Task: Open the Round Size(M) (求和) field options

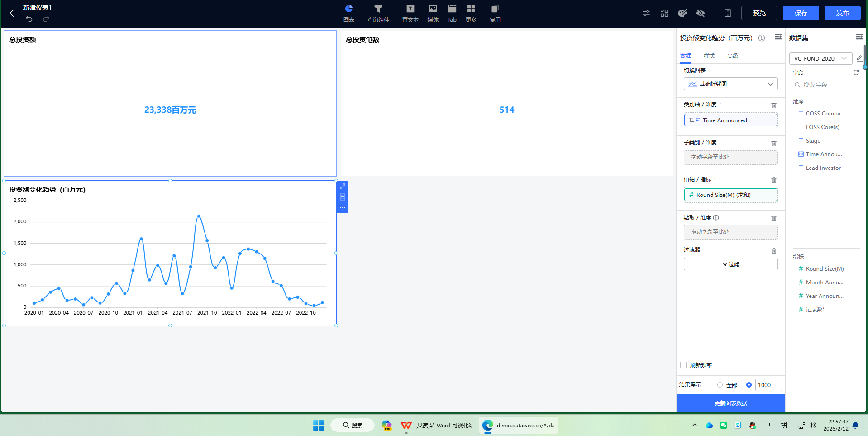Action: (731, 195)
